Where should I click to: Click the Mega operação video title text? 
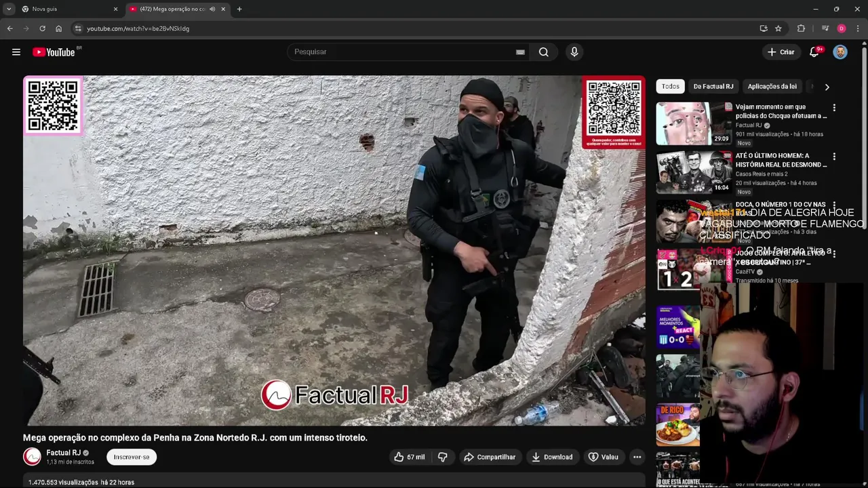[195, 438]
